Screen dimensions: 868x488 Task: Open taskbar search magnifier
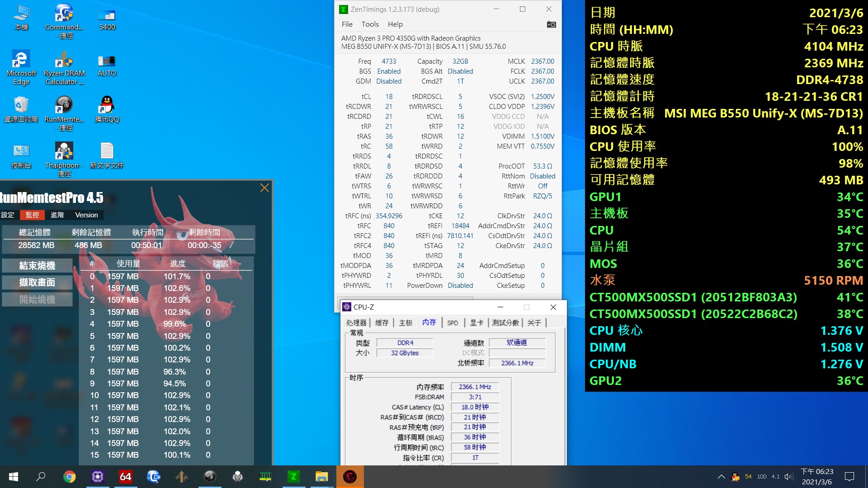(41, 477)
